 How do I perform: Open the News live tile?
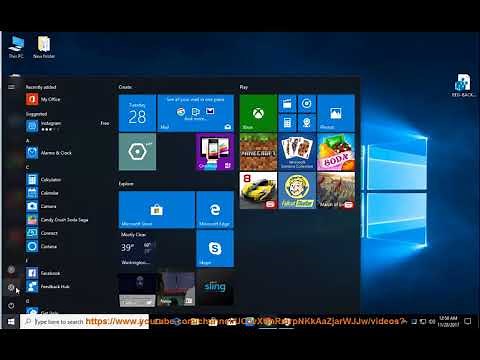[176, 289]
